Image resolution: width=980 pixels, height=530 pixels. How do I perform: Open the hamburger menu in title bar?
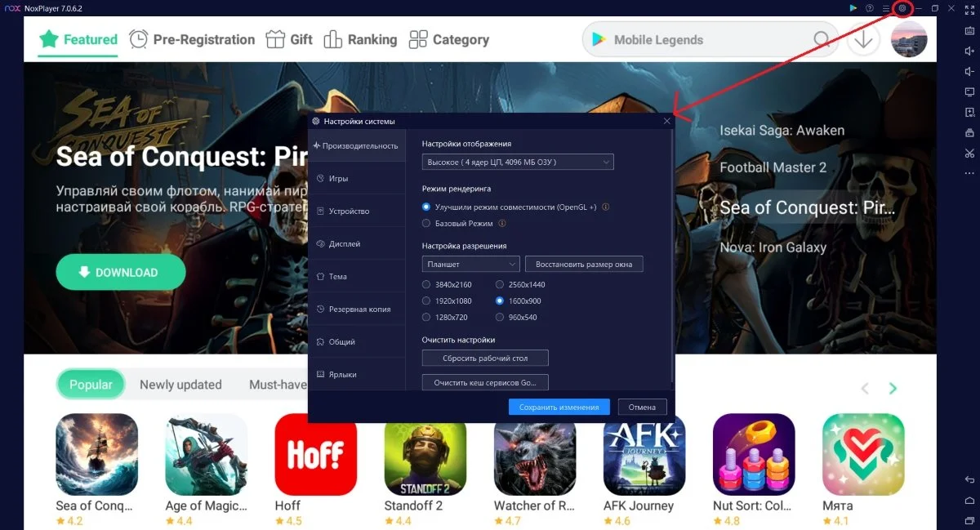886,8
